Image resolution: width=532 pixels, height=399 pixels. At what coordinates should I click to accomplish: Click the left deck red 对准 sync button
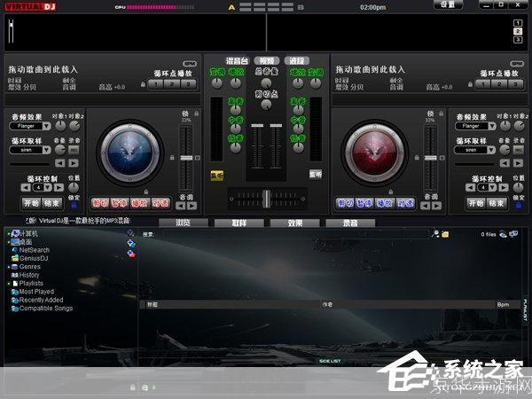click(x=160, y=203)
